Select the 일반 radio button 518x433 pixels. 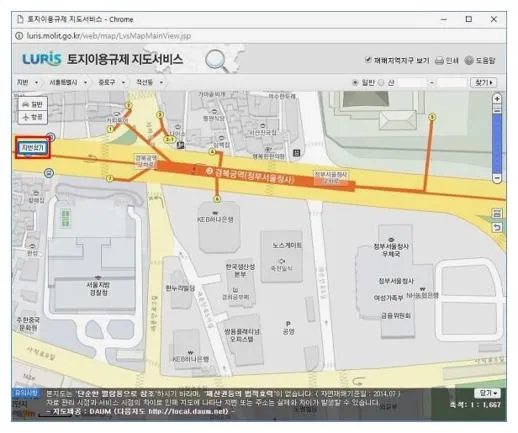coord(355,82)
